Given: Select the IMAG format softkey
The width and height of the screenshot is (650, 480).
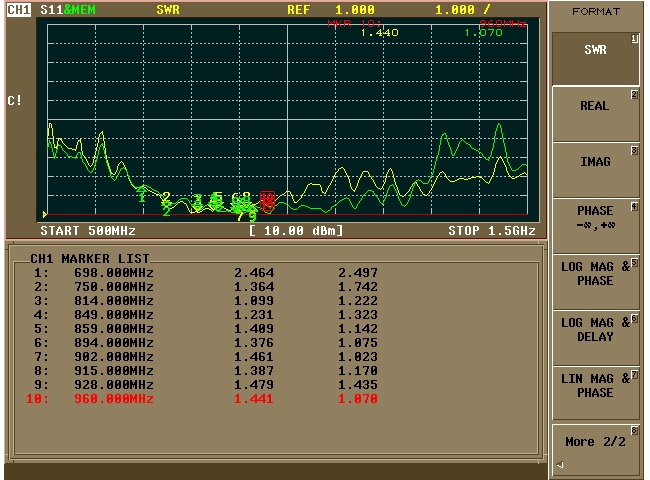Looking at the screenshot, I should 596,171.
